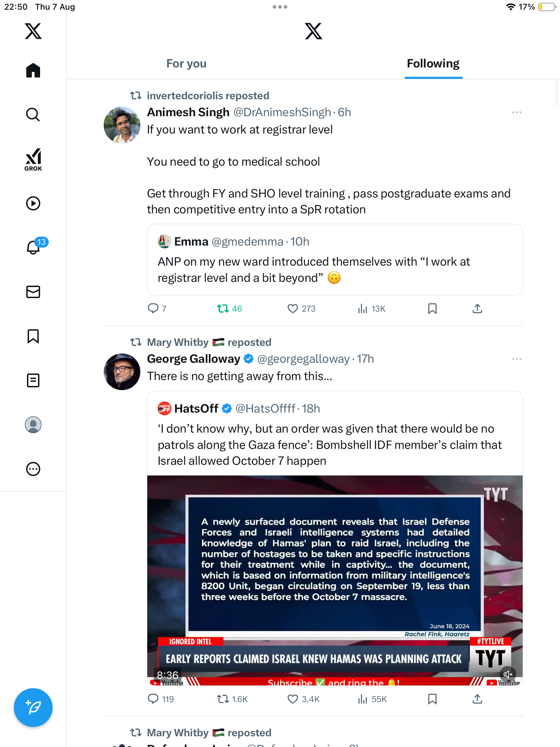Open notifications bell with 13 badge
Screen dimensions: 560x747
[34, 247]
